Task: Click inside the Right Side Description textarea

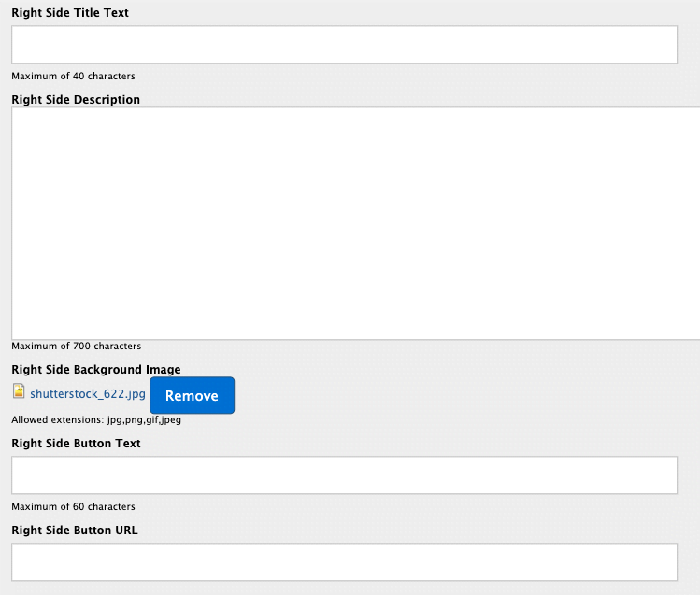Action: (x=355, y=223)
